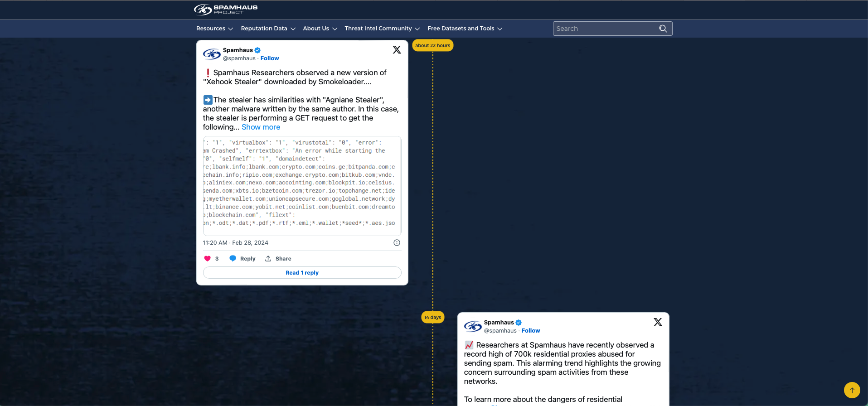Open Threat Intel Community dropdown

pos(382,29)
